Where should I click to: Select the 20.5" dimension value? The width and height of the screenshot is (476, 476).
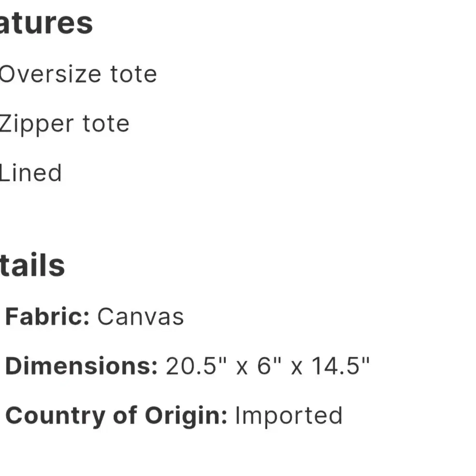pos(196,366)
